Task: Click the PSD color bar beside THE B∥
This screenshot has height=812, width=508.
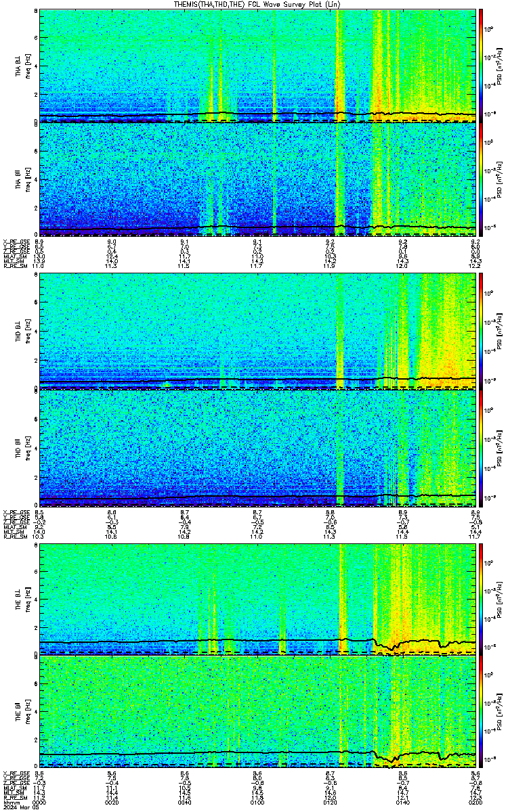Action: tap(481, 711)
